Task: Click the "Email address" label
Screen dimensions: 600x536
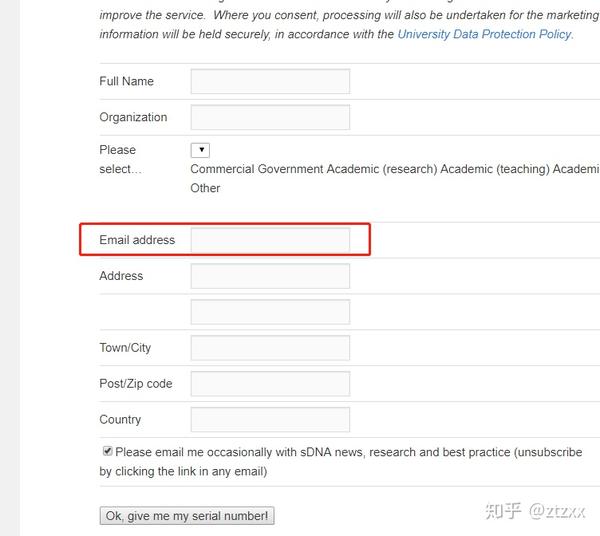Action: [137, 240]
